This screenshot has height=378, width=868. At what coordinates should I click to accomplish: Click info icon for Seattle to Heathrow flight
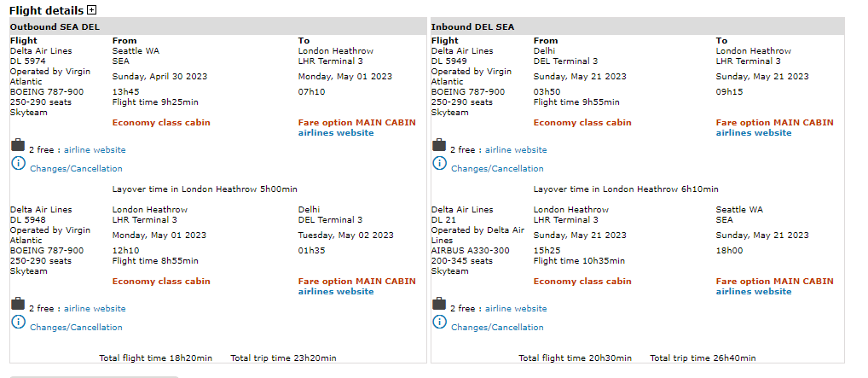coord(19,164)
